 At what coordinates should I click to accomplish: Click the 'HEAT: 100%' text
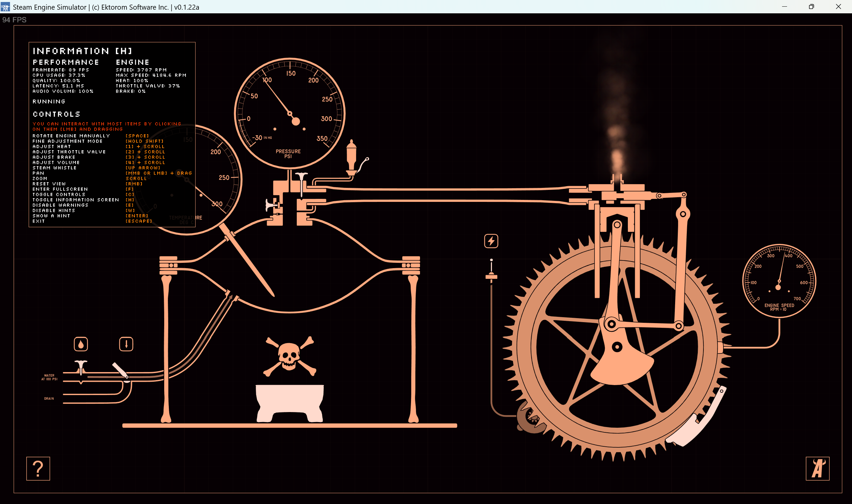(x=132, y=81)
